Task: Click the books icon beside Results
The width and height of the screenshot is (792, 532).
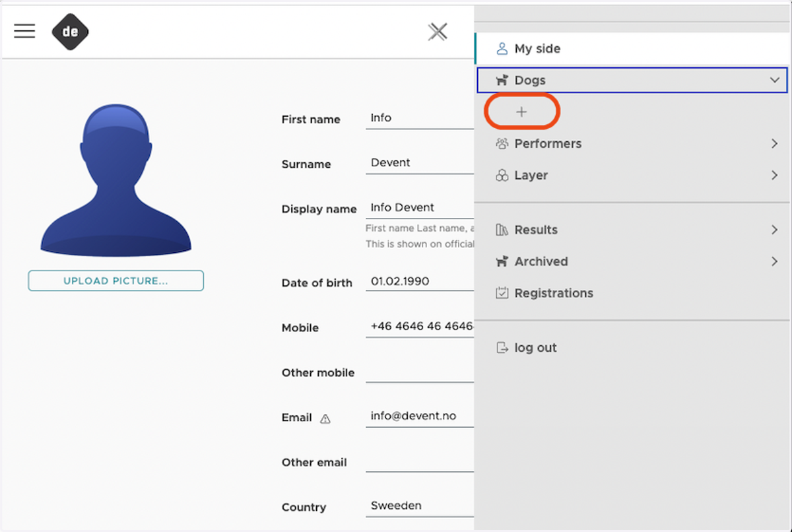Action: (x=502, y=230)
